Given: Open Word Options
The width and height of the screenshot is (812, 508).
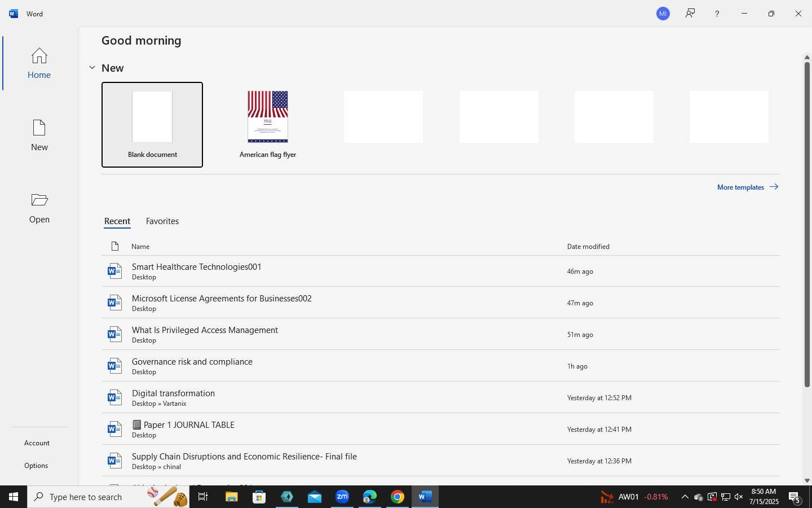Looking at the screenshot, I should click(x=36, y=466).
